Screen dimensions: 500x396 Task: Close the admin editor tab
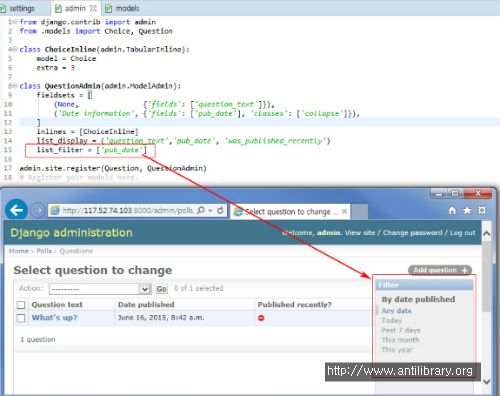pyautogui.click(x=93, y=8)
